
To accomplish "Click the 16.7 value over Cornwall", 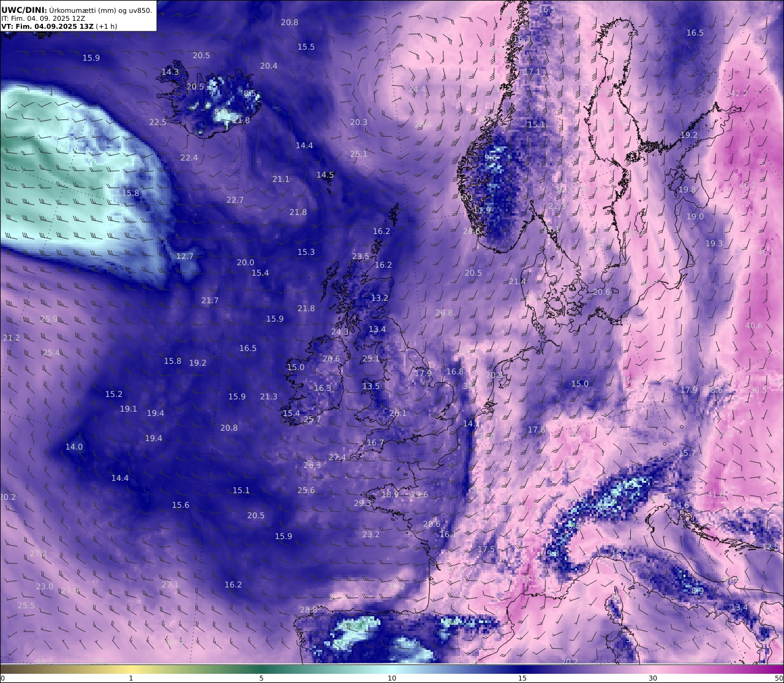I will 375,442.
